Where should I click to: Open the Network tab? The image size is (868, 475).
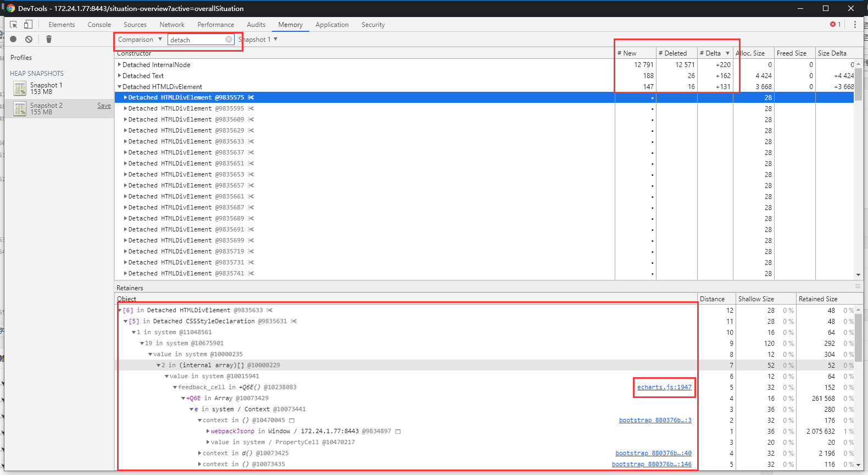(172, 25)
